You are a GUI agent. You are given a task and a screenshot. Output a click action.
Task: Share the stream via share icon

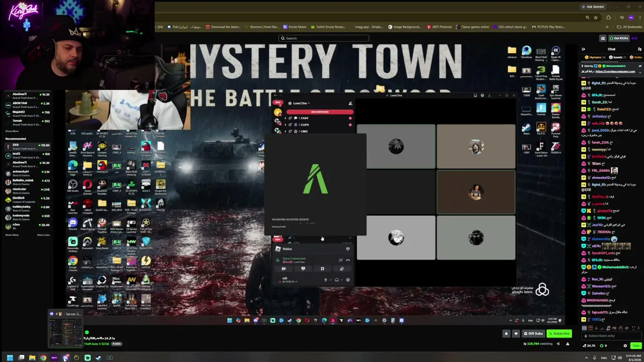click(558, 344)
